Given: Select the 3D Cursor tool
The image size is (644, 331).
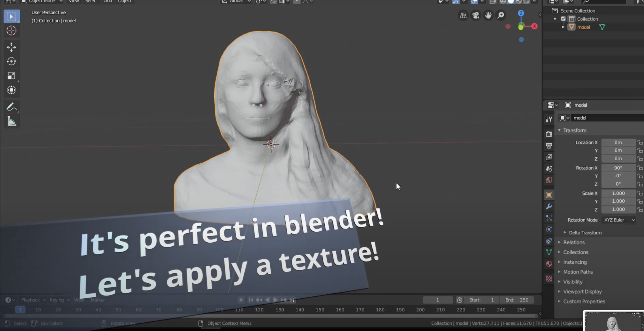Looking at the screenshot, I should [x=11, y=31].
